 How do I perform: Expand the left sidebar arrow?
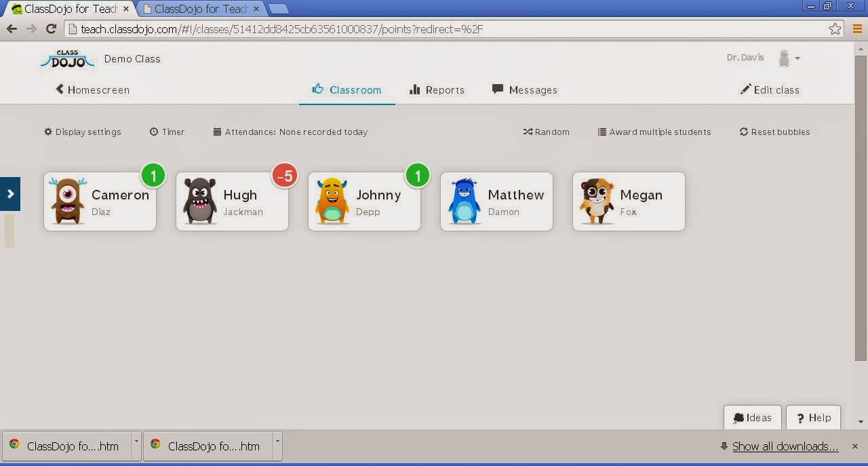click(10, 193)
